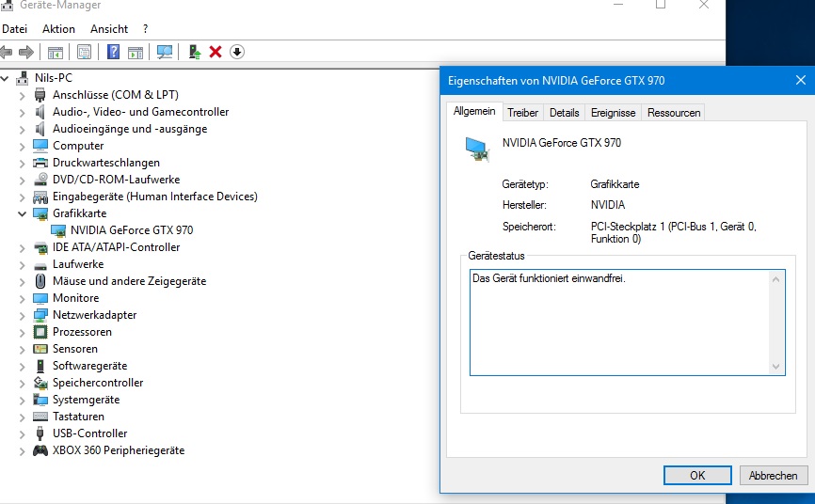815x504 pixels.
Task: Click the Back arrow toolbar icon
Action: coord(6,52)
